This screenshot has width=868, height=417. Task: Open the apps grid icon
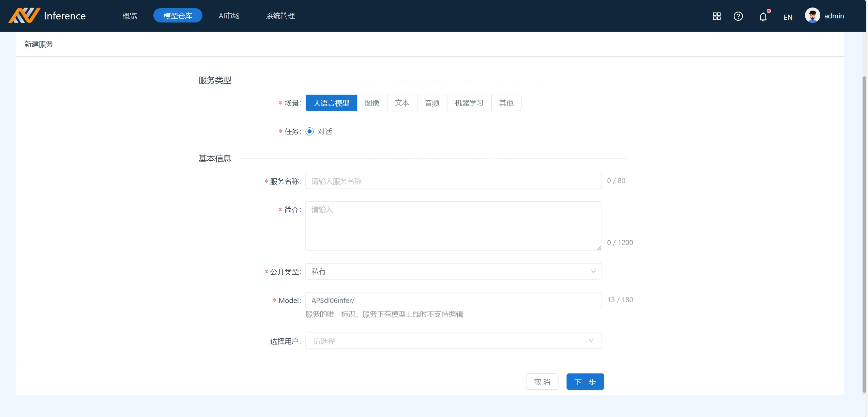click(716, 16)
